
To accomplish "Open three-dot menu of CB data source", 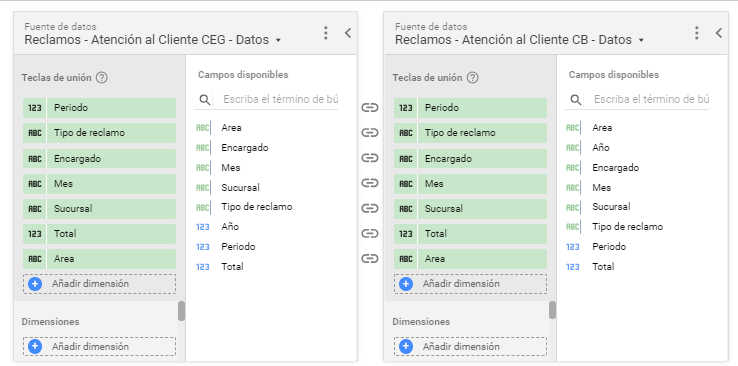I will click(x=697, y=33).
